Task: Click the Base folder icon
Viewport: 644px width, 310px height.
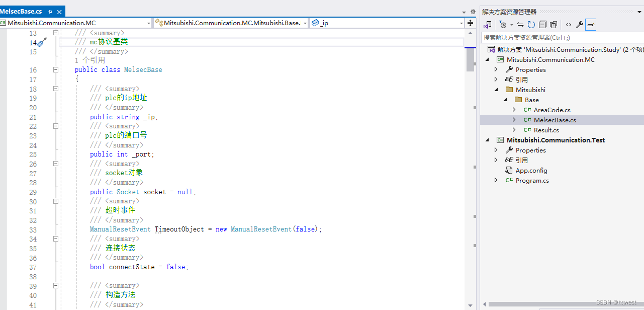Action: pos(518,100)
